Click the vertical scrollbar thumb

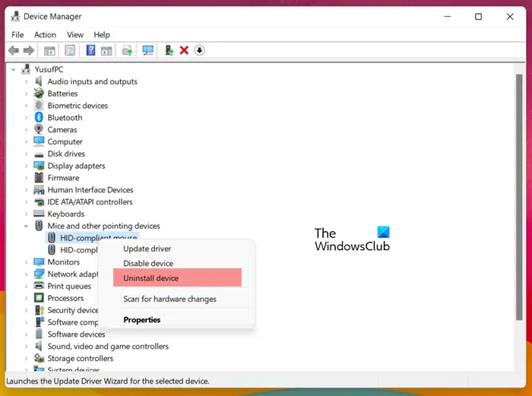(x=519, y=197)
